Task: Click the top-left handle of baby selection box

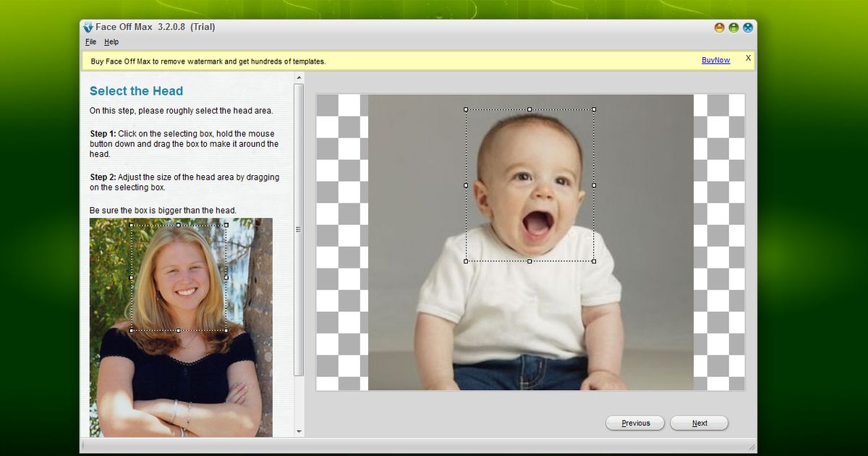Action: pyautogui.click(x=466, y=109)
